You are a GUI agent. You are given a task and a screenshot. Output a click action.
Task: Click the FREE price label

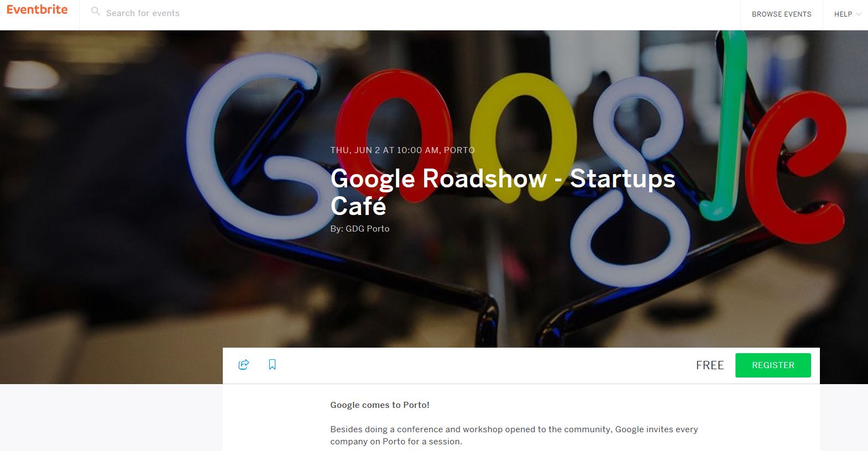tap(710, 365)
